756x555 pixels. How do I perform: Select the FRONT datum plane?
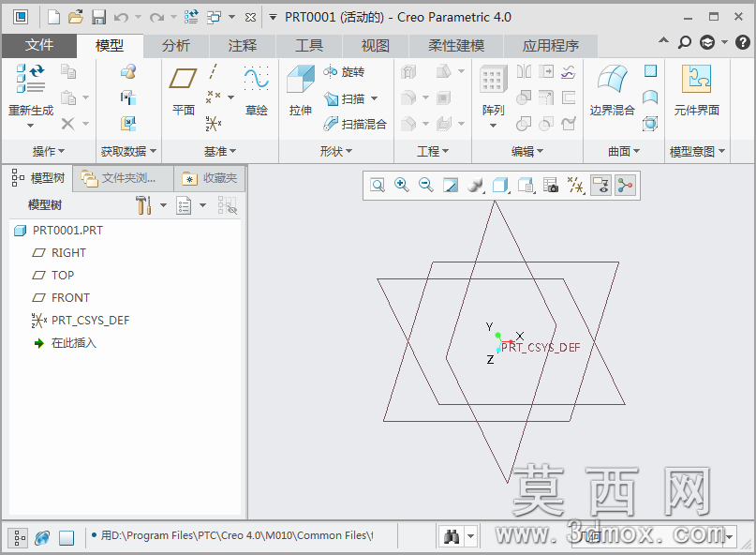tap(70, 298)
